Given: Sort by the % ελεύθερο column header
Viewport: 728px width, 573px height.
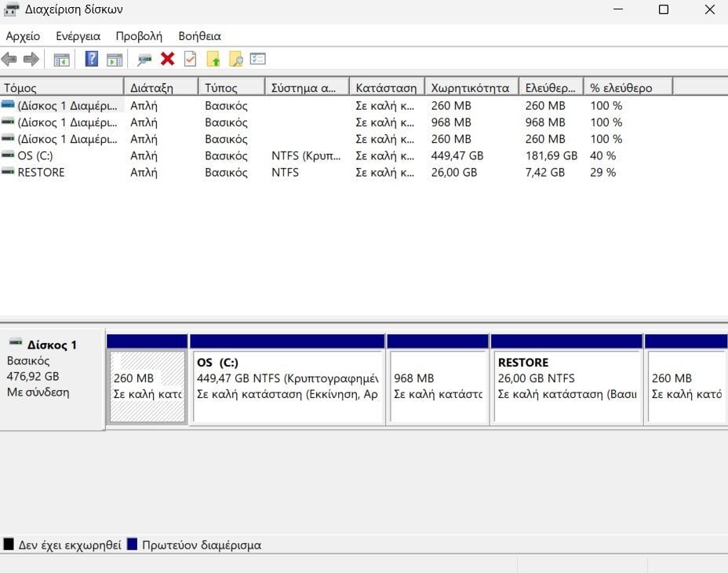Looking at the screenshot, I should 628,87.
